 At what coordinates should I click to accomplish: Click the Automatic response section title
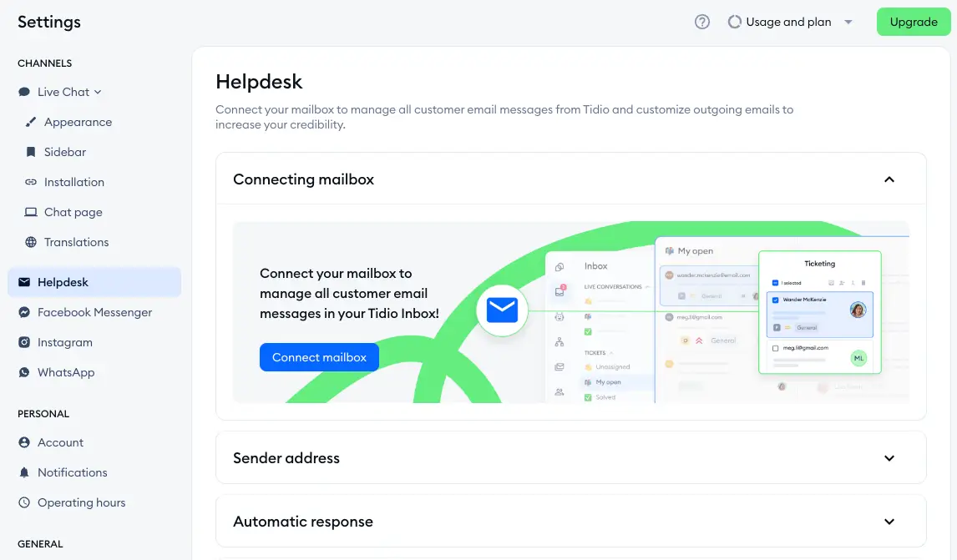point(303,522)
